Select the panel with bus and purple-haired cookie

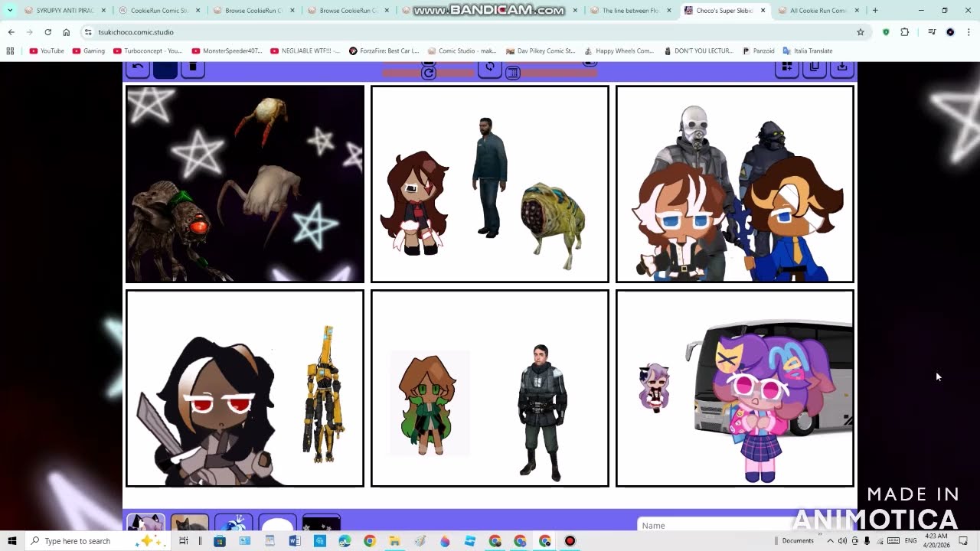point(735,388)
